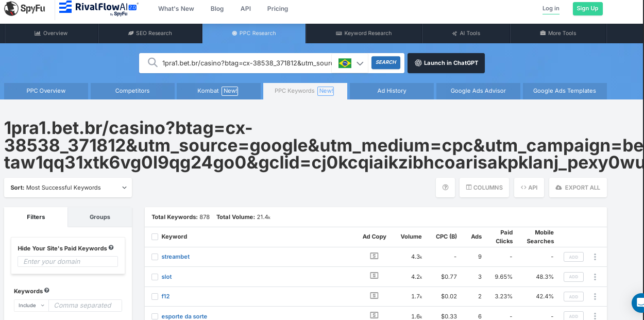Open the Pricing link
644x320 pixels.
pyautogui.click(x=278, y=9)
